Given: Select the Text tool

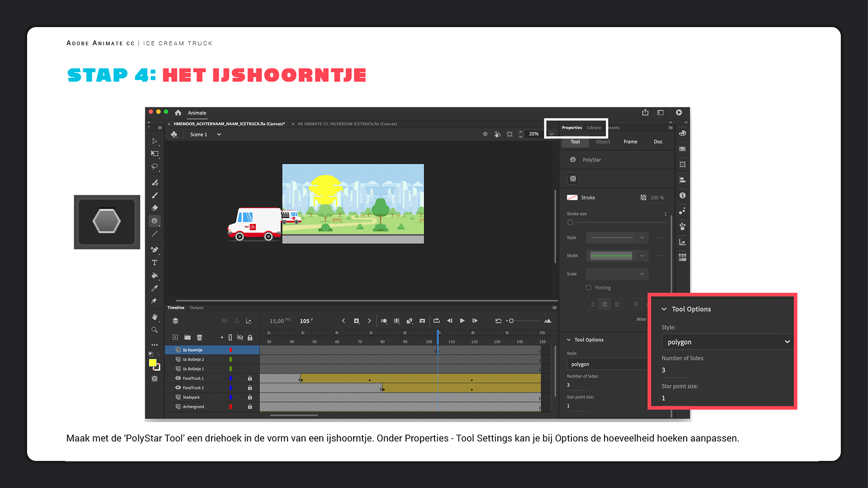Looking at the screenshot, I should click(x=155, y=263).
